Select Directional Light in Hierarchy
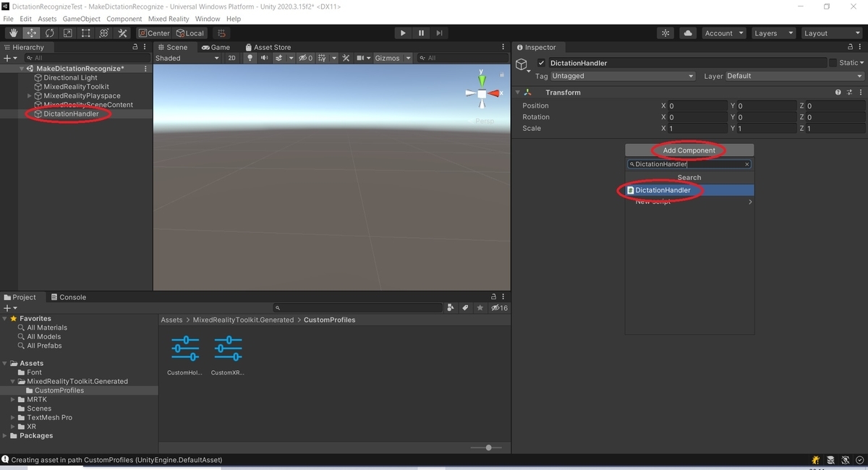868x470 pixels. point(70,77)
